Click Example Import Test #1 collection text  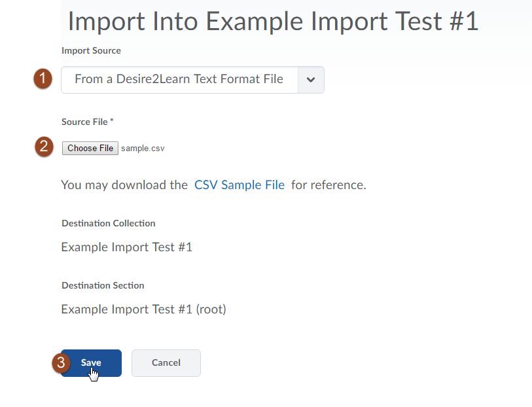pos(126,247)
